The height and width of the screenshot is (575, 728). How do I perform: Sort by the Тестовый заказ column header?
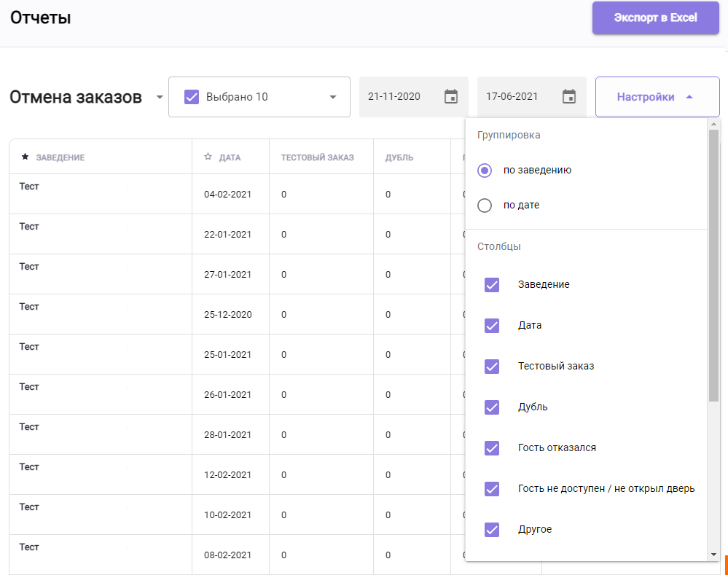point(318,157)
